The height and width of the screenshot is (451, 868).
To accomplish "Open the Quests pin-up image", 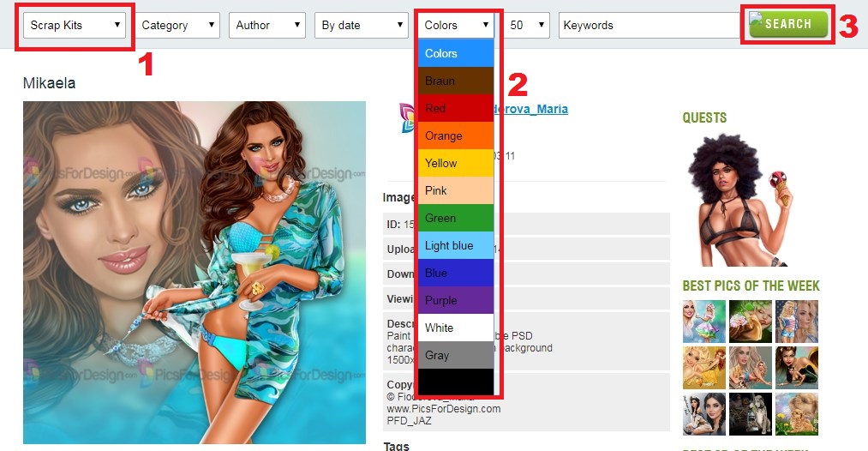I will tap(739, 201).
